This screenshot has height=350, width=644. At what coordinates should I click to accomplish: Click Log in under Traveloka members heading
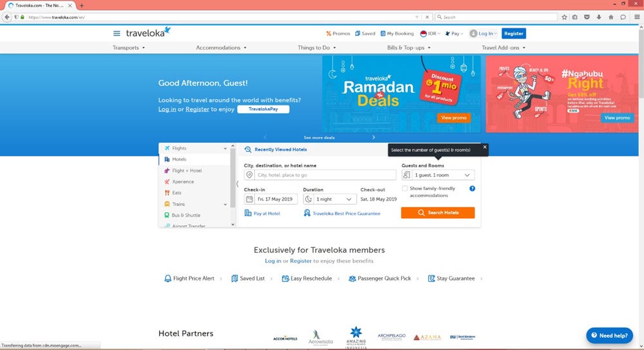click(x=272, y=261)
